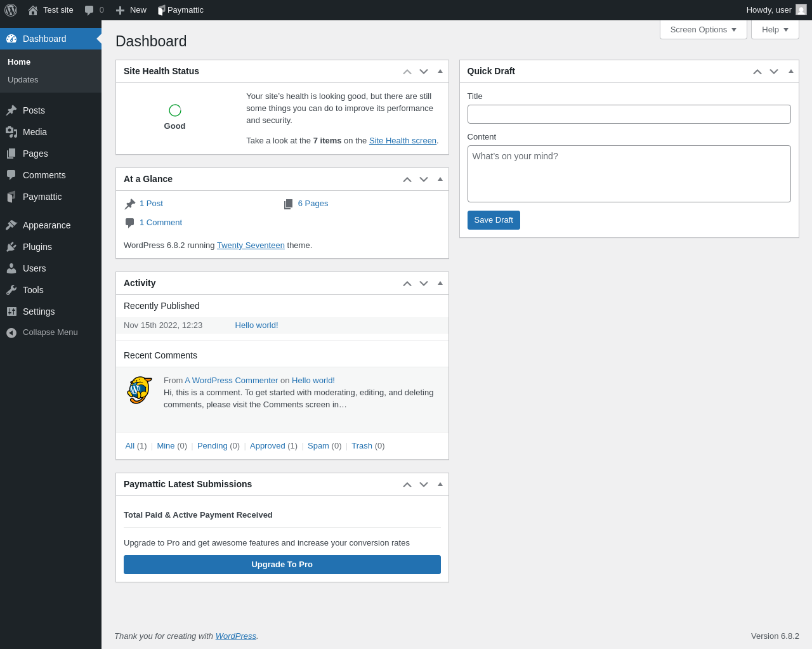This screenshot has height=649, width=812.
Task: Toggle the Quick Draft panel closed
Action: pos(791,71)
